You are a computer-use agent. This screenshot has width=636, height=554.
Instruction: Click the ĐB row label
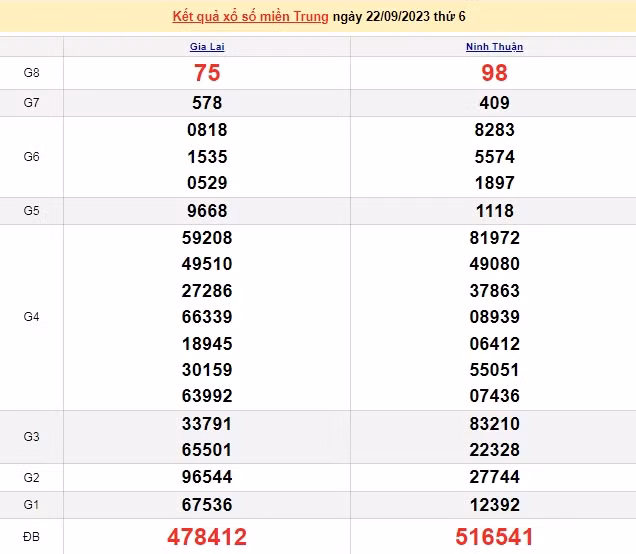31,537
